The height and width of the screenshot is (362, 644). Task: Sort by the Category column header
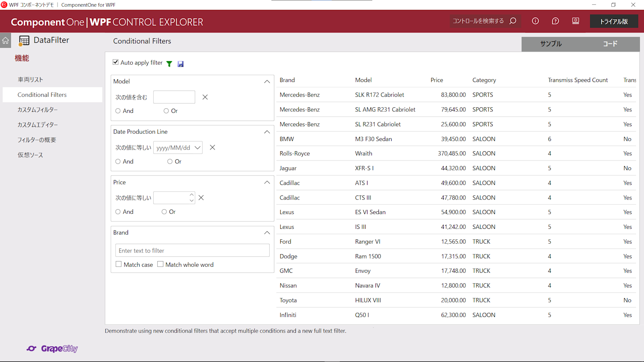click(x=484, y=80)
